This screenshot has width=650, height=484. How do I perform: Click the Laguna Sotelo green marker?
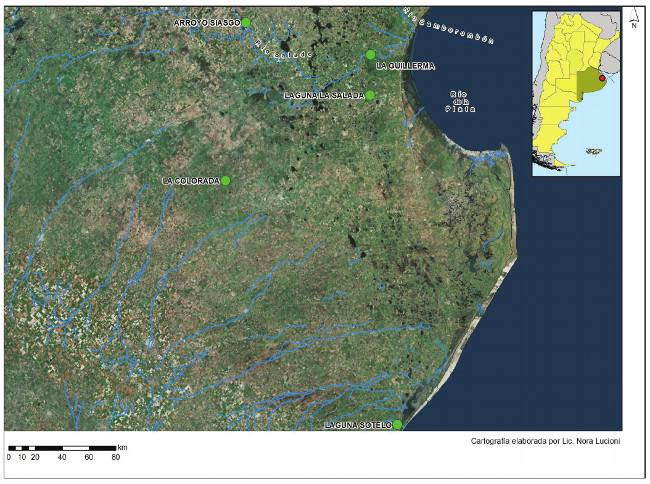[397, 425]
